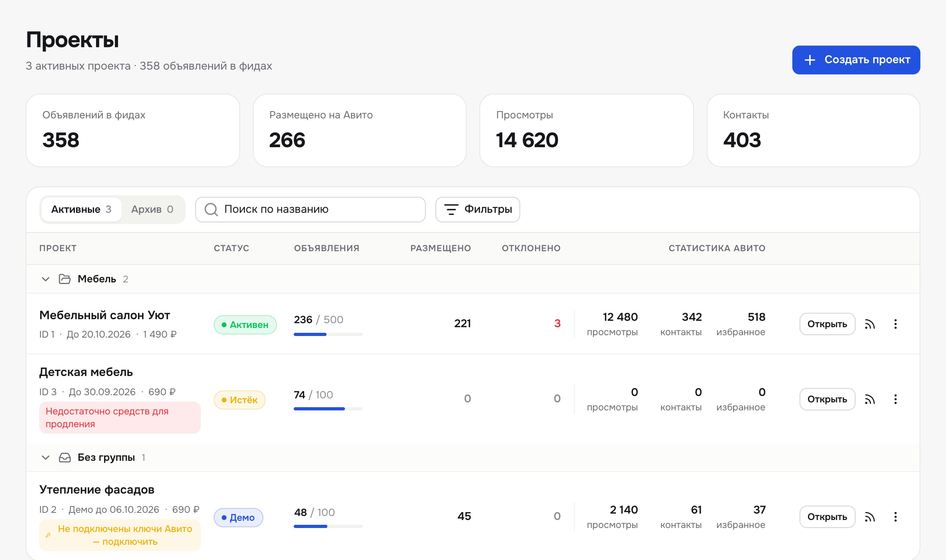Screen dimensions: 946x560
Task: Open feed icon for Мебельный салон Уют
Action: 870,324
